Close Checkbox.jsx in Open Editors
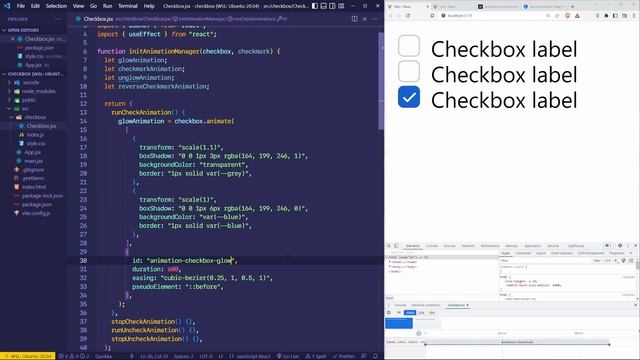 point(13,39)
